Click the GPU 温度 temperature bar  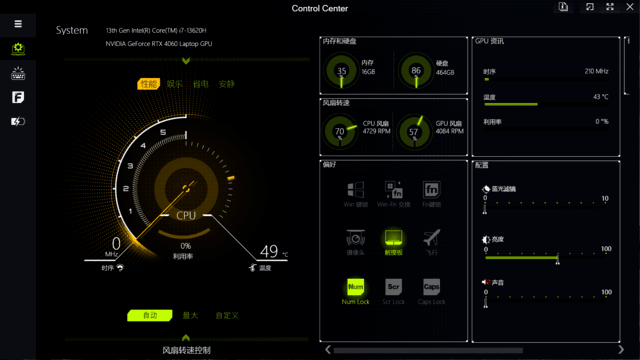click(x=546, y=104)
